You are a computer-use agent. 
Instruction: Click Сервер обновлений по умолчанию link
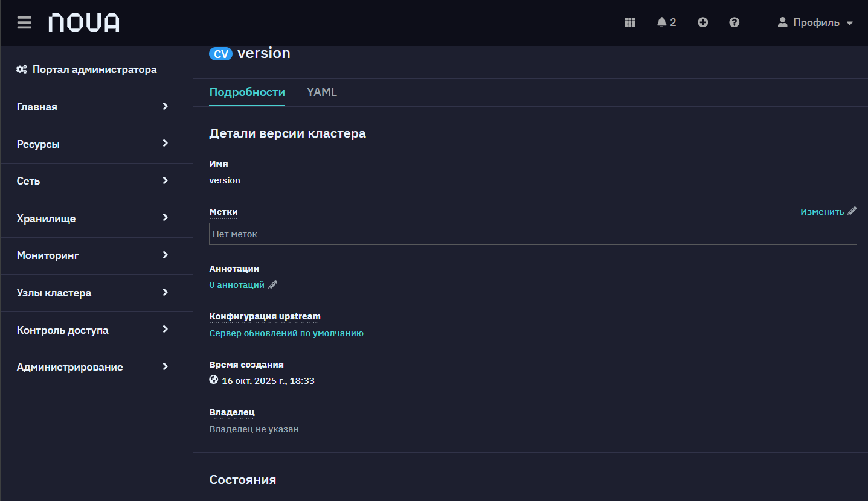coord(286,333)
